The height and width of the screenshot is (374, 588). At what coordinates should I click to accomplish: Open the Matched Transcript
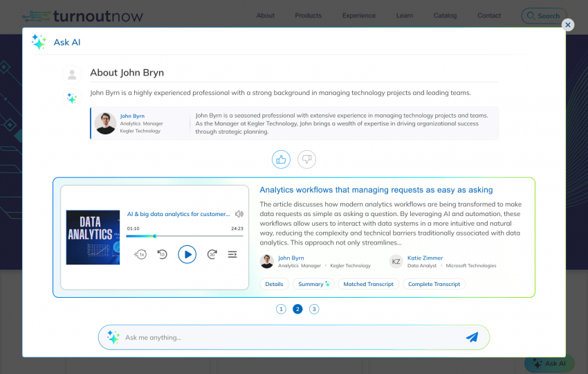[x=368, y=284]
